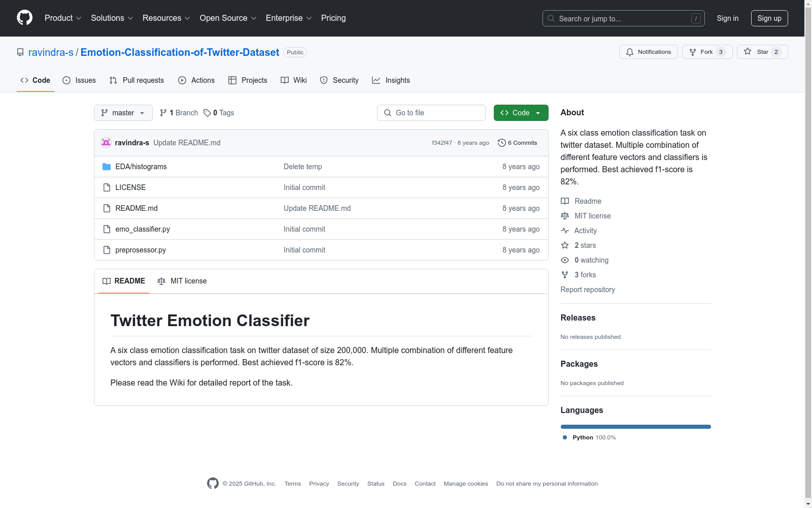The height and width of the screenshot is (508, 812).
Task: Open the emo_classifier.py file
Action: (143, 229)
